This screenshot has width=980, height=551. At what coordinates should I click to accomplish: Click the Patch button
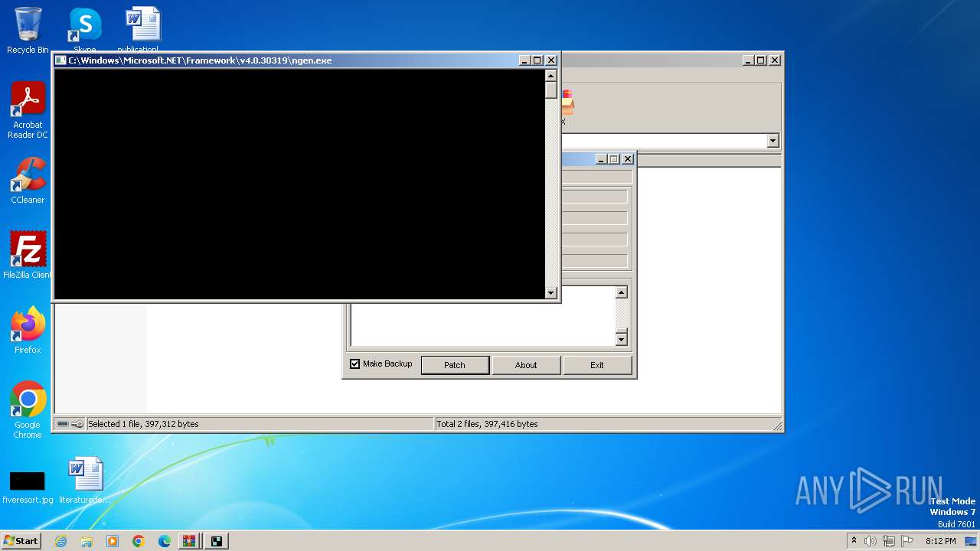pos(455,365)
